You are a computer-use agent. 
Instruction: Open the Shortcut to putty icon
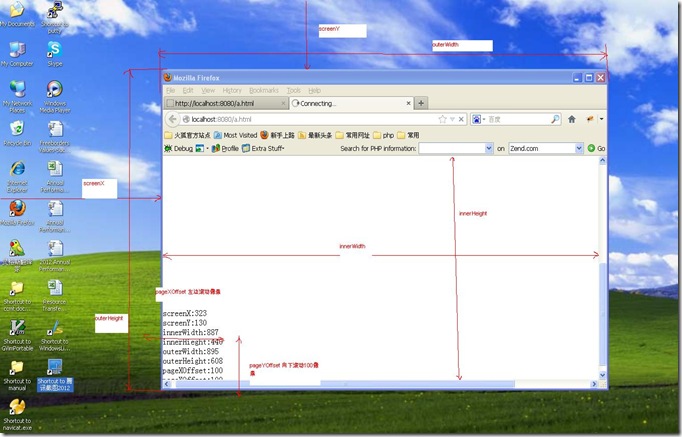coord(55,17)
